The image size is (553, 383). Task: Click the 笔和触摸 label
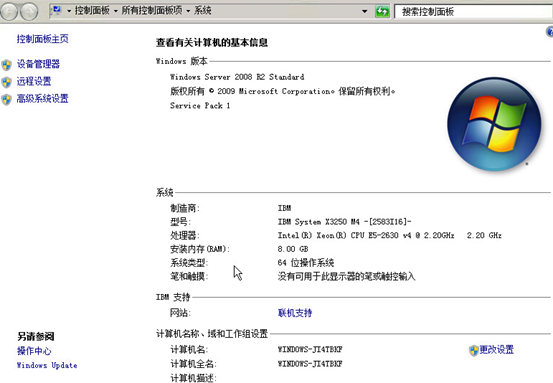coord(189,276)
